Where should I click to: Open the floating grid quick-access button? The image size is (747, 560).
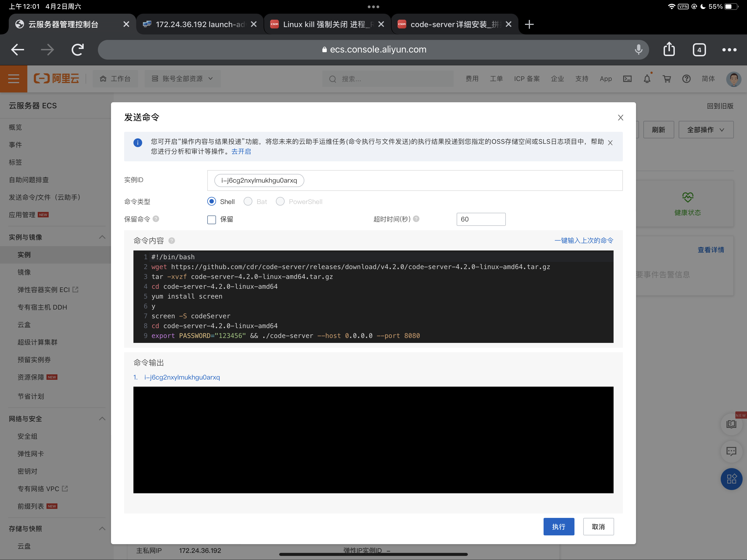731,479
